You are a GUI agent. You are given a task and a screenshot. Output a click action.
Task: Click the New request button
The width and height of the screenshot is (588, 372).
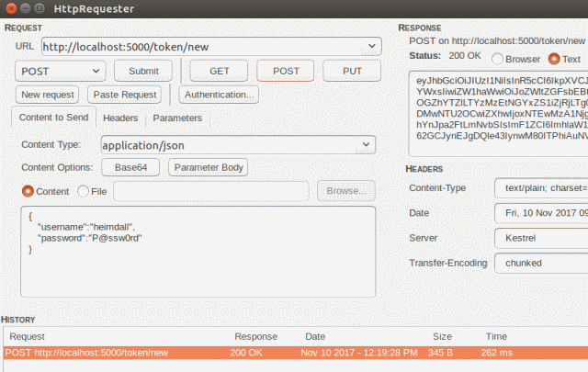[x=48, y=95]
